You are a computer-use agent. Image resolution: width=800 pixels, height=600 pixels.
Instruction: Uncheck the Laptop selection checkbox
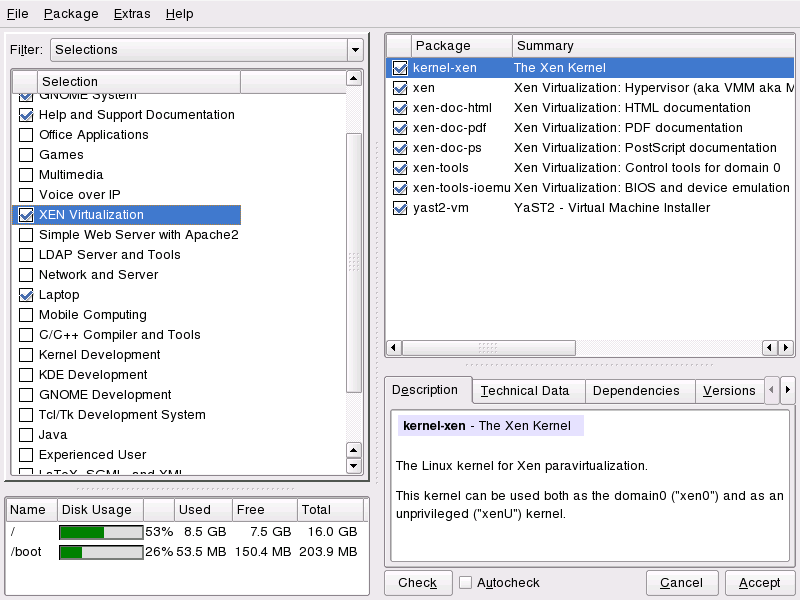click(x=26, y=295)
